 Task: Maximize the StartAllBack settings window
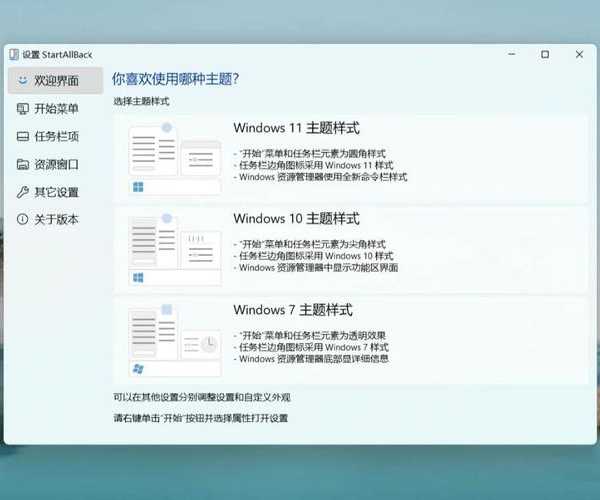coord(545,54)
